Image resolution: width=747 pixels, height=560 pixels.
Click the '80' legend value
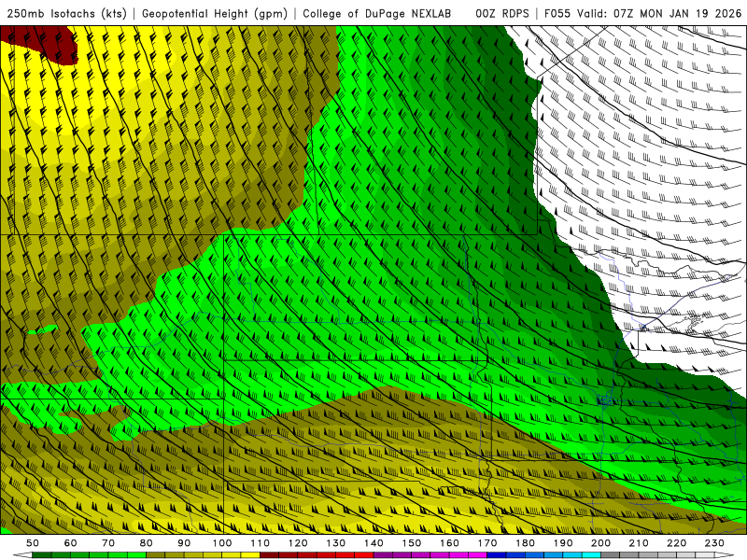[x=147, y=543]
